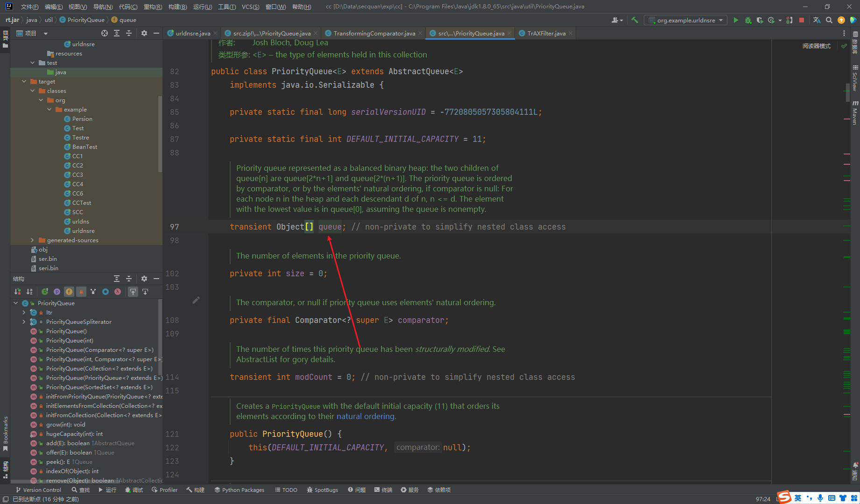Toggle autoscroll to source

coord(133,292)
